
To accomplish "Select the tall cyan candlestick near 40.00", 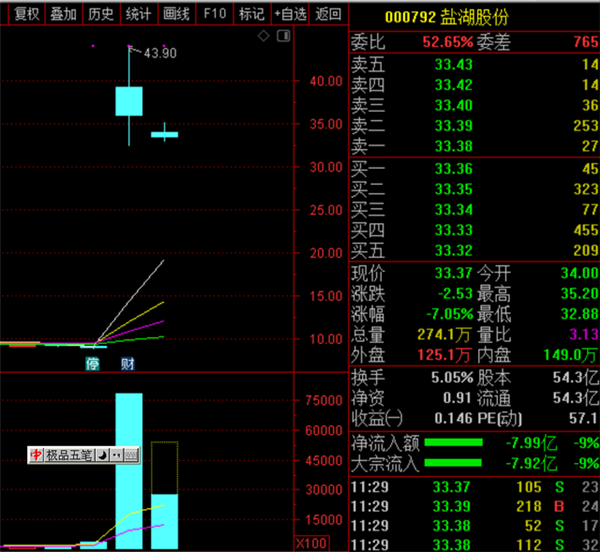I will [x=129, y=101].
